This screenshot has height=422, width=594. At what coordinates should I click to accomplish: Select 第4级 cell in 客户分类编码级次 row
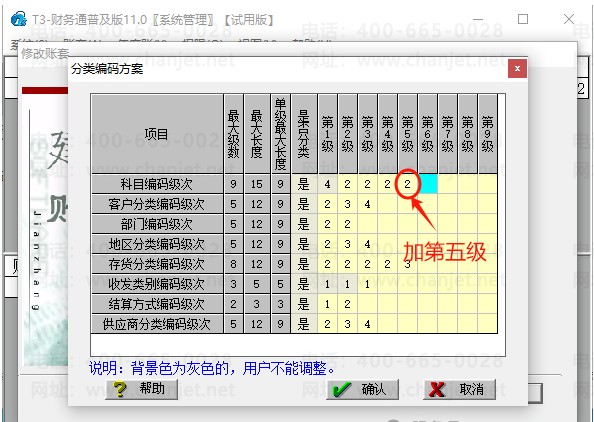[x=387, y=204]
